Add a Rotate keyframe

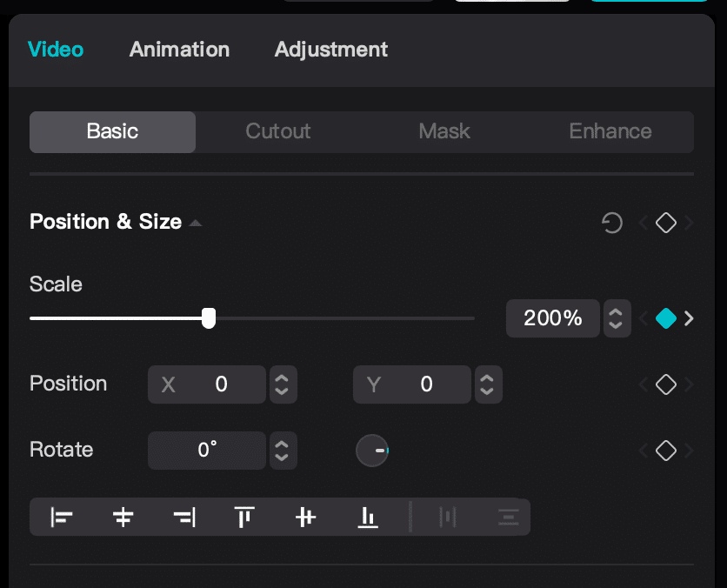click(666, 451)
